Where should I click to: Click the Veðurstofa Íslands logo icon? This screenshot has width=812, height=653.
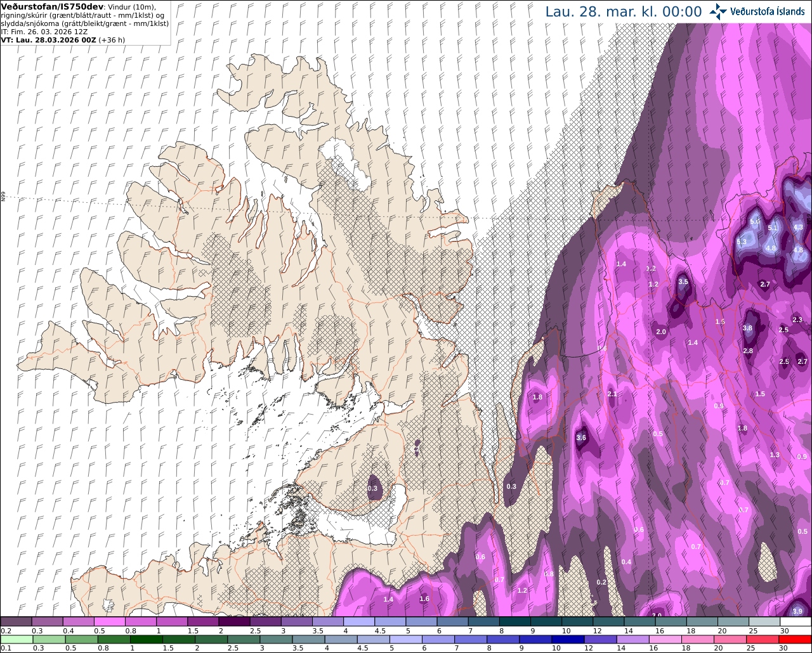pyautogui.click(x=718, y=11)
